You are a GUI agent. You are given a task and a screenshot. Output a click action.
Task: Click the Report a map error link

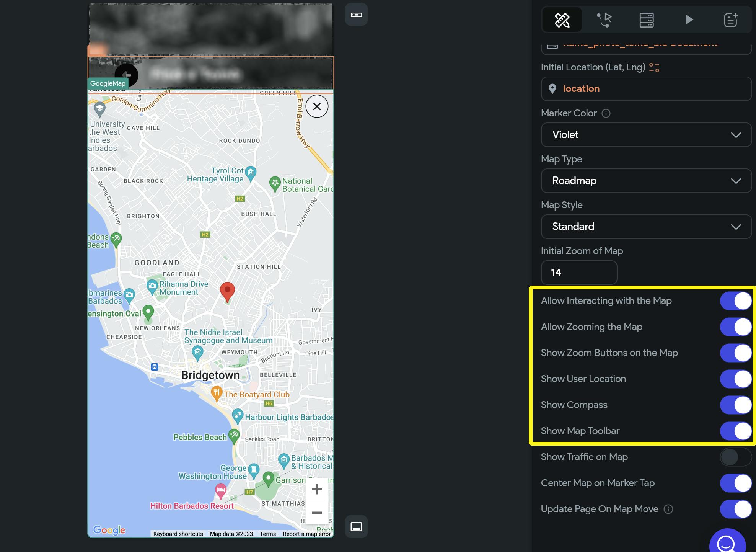coord(306,534)
